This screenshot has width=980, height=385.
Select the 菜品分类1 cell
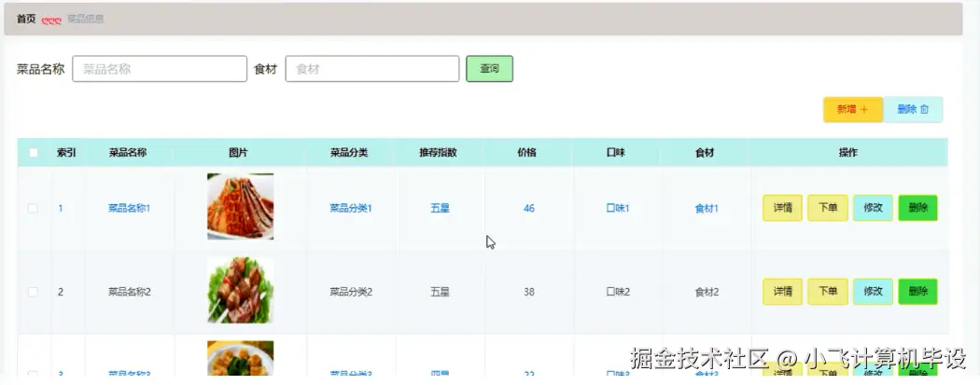click(351, 209)
